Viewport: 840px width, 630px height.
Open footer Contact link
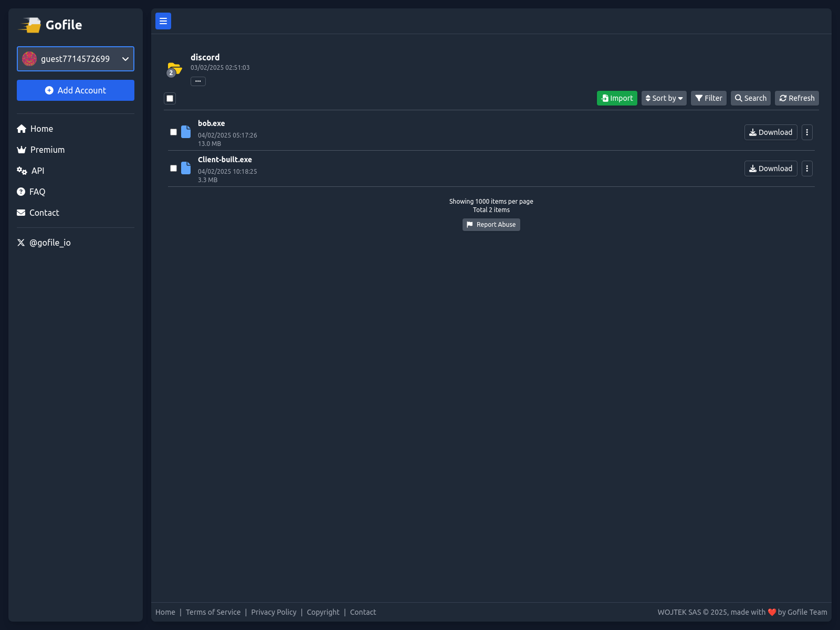(x=363, y=612)
